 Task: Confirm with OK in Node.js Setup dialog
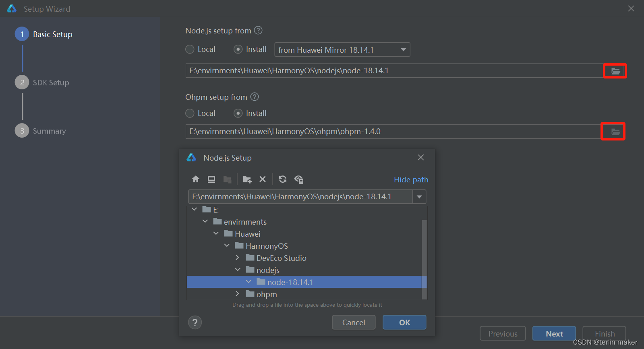click(x=404, y=322)
